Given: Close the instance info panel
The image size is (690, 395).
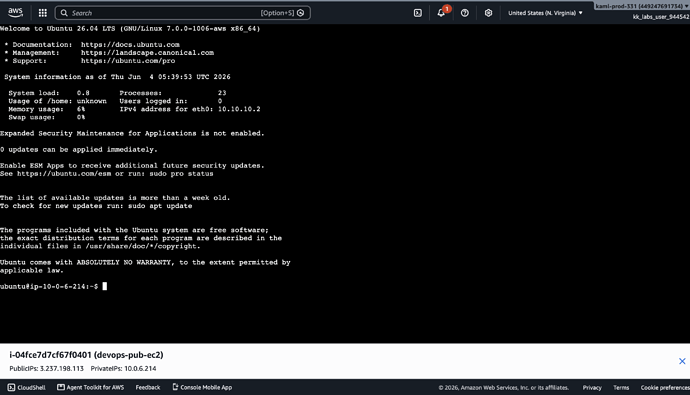Looking at the screenshot, I should pos(682,361).
